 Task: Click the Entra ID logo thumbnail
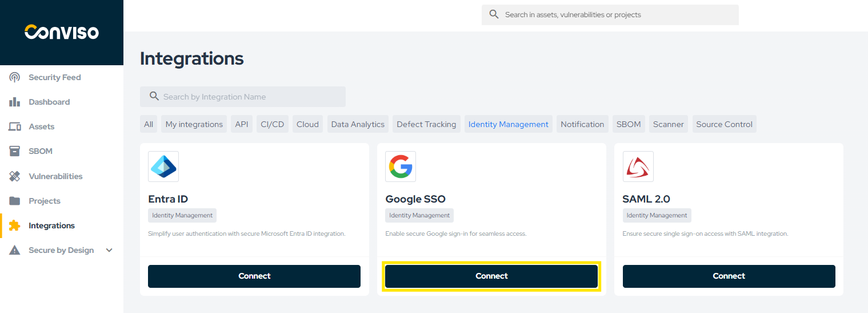[163, 167]
